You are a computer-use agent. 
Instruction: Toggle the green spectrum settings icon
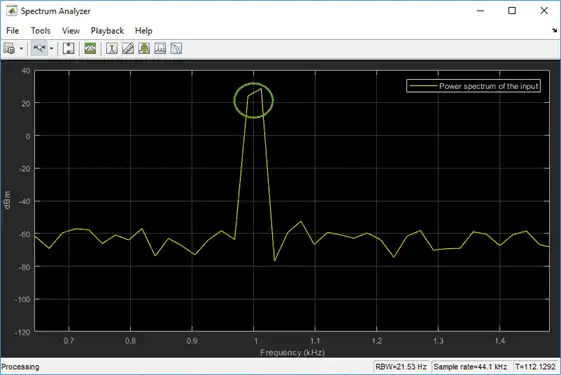(90, 48)
